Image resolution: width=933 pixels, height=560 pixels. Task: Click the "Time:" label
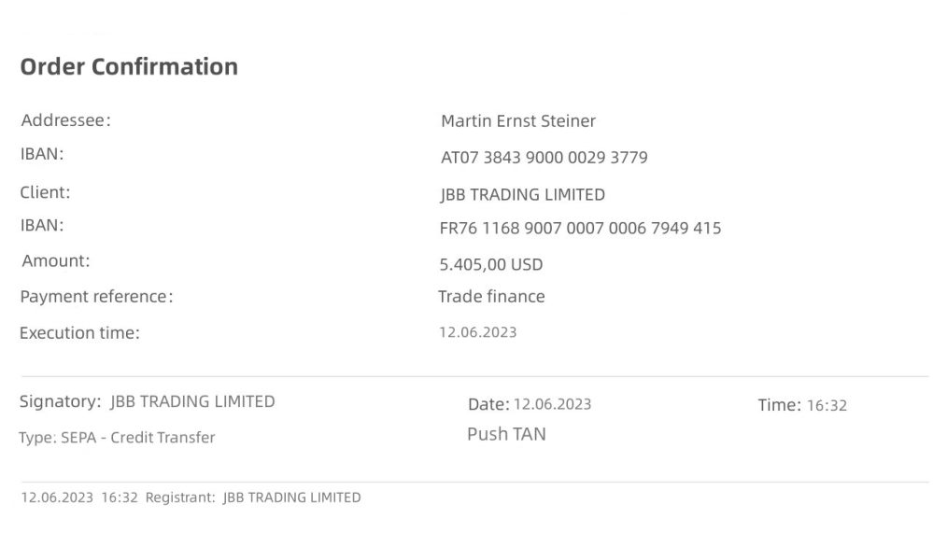point(779,405)
